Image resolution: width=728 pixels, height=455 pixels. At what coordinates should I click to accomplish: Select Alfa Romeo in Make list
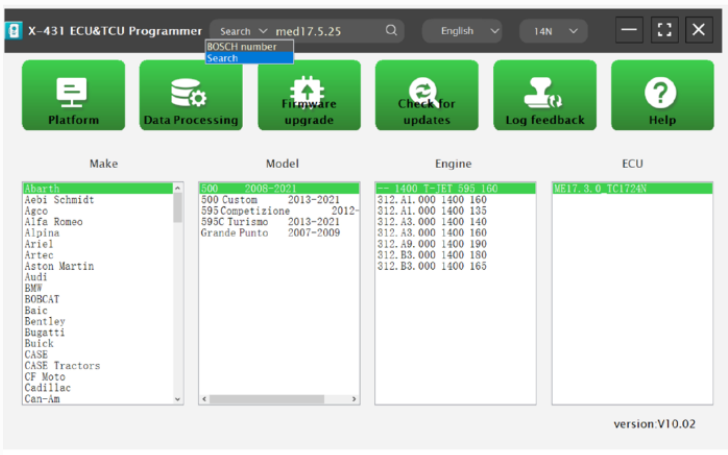pyautogui.click(x=53, y=222)
